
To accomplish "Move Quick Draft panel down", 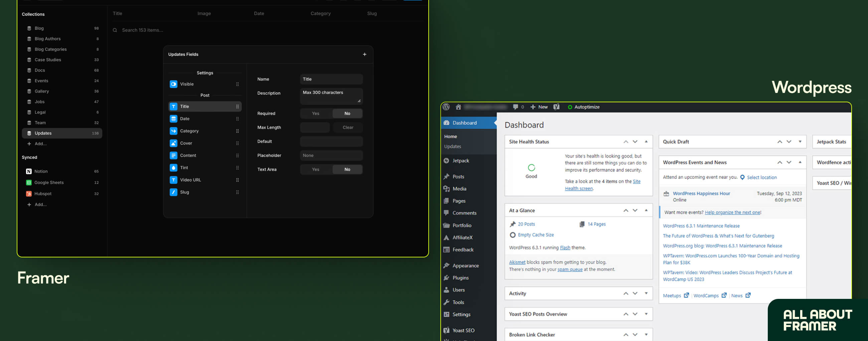I will click(789, 142).
